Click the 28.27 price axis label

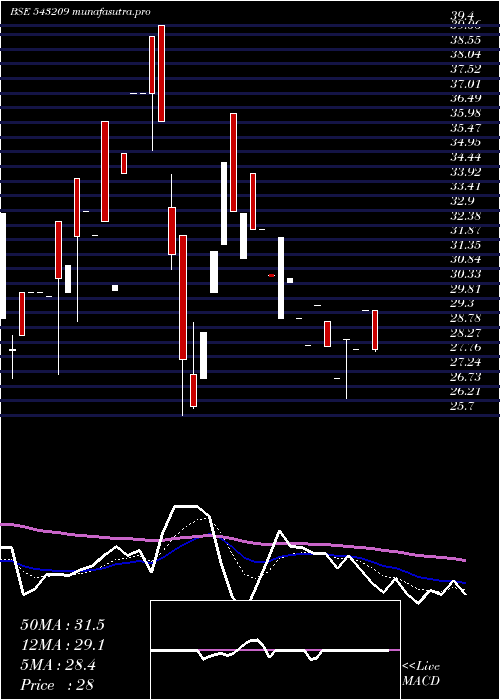tap(465, 333)
